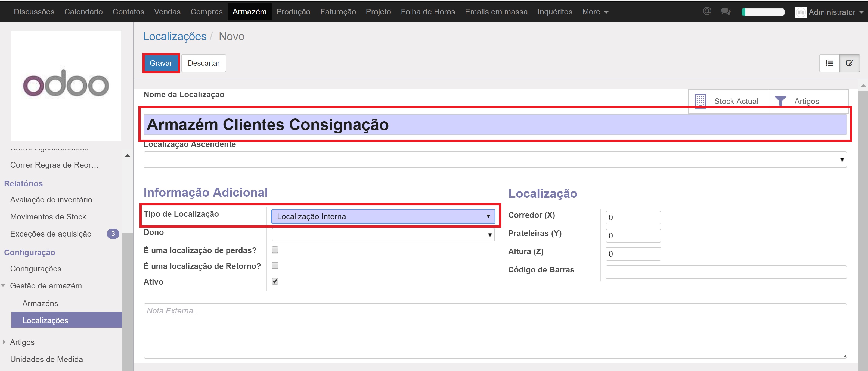Uncheck the Ativo checkbox
Screen dimensions: 868x371
click(275, 281)
